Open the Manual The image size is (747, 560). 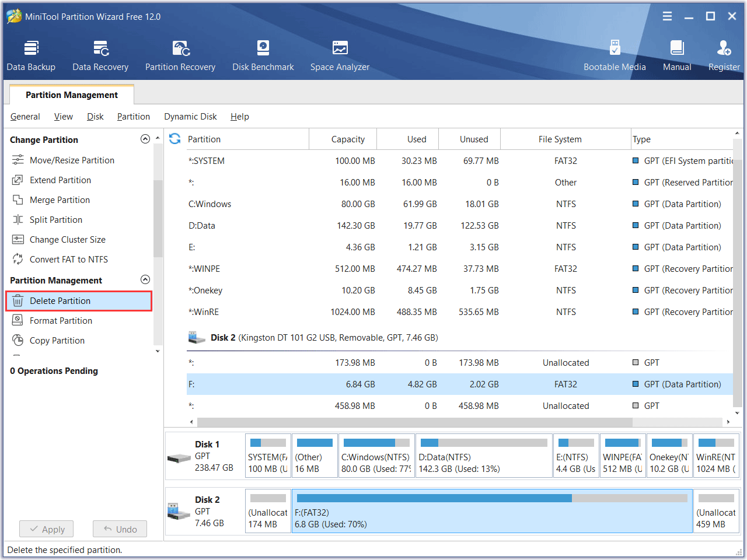click(677, 56)
